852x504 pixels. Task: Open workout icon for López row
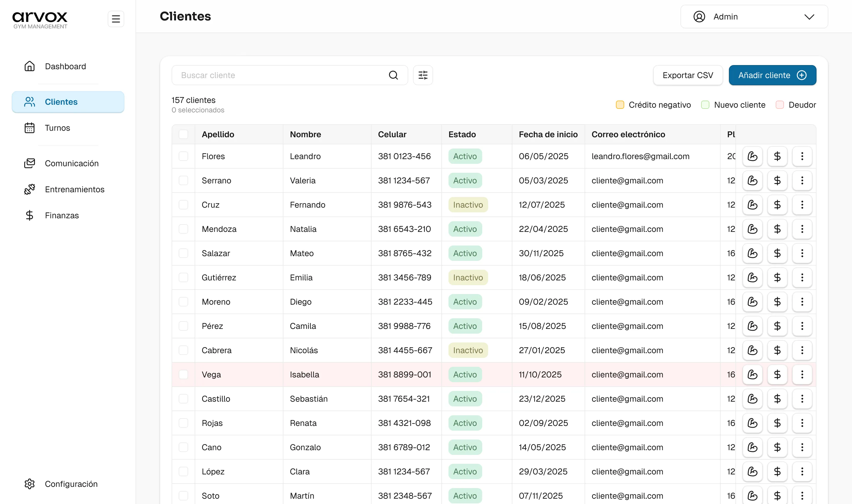click(x=753, y=471)
